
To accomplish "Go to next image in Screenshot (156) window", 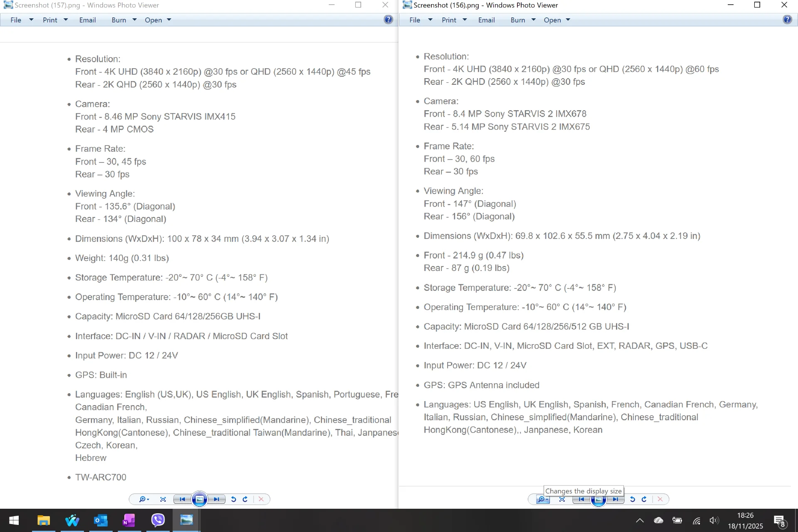I will coord(616,499).
